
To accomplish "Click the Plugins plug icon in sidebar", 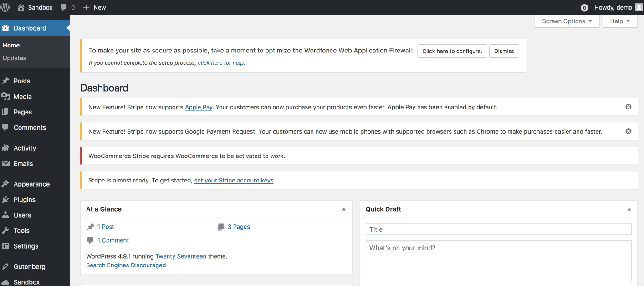I will pyautogui.click(x=5, y=199).
